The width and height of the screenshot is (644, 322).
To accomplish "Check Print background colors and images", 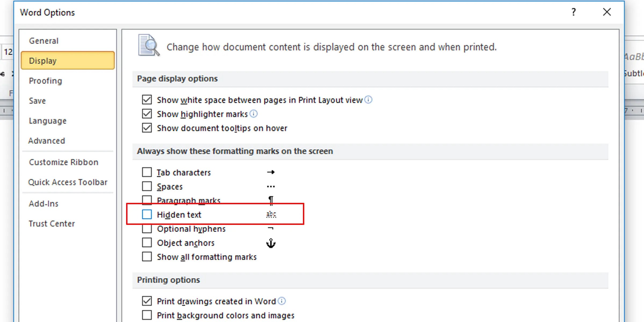I will pos(147,315).
